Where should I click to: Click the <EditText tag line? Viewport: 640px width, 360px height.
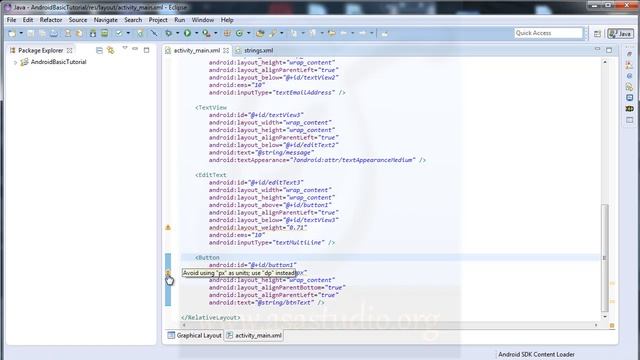(211, 175)
